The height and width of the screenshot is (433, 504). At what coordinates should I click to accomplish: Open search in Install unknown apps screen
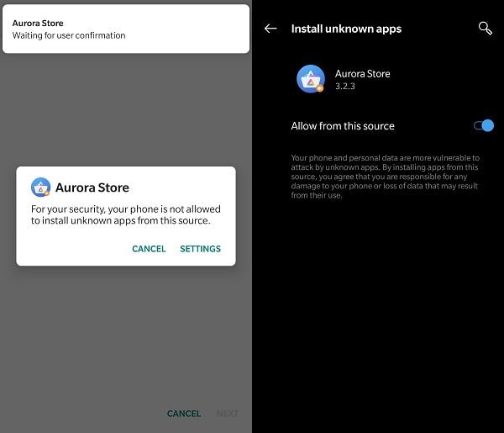point(485,29)
